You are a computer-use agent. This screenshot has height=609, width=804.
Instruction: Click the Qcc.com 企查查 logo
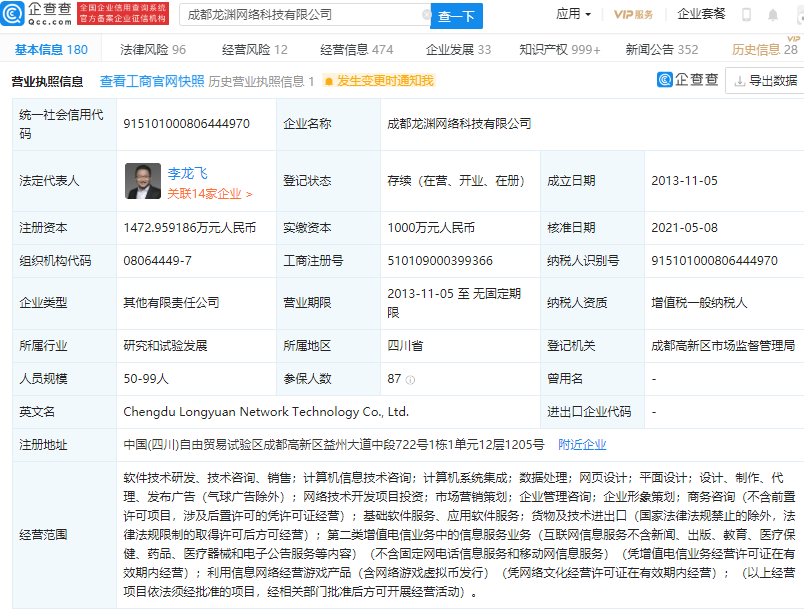pos(38,14)
